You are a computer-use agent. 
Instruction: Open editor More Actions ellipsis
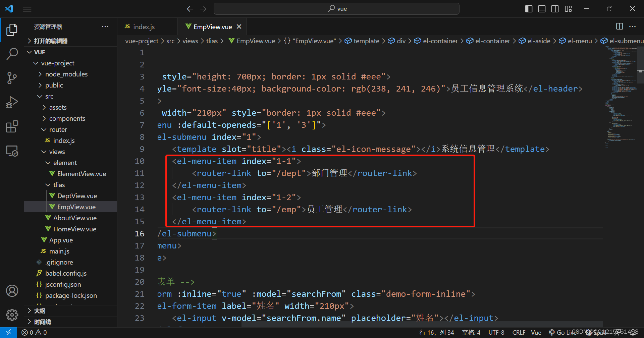633,26
